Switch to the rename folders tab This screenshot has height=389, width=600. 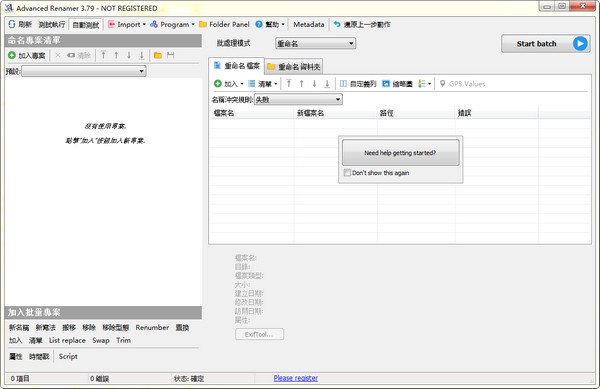click(294, 67)
